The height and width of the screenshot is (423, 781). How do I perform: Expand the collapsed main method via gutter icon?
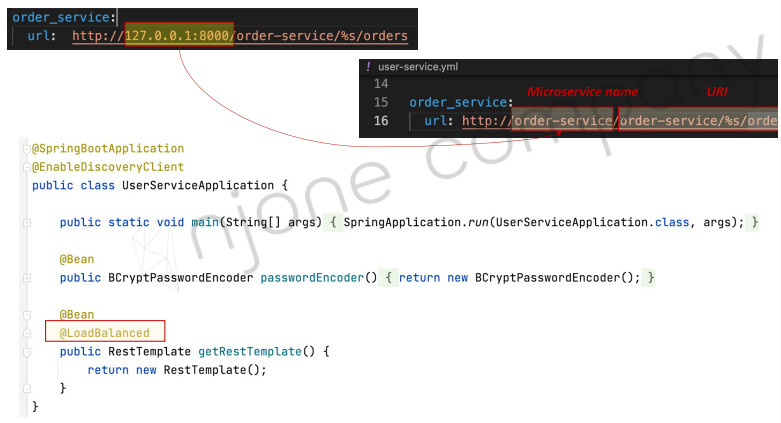[x=27, y=223]
